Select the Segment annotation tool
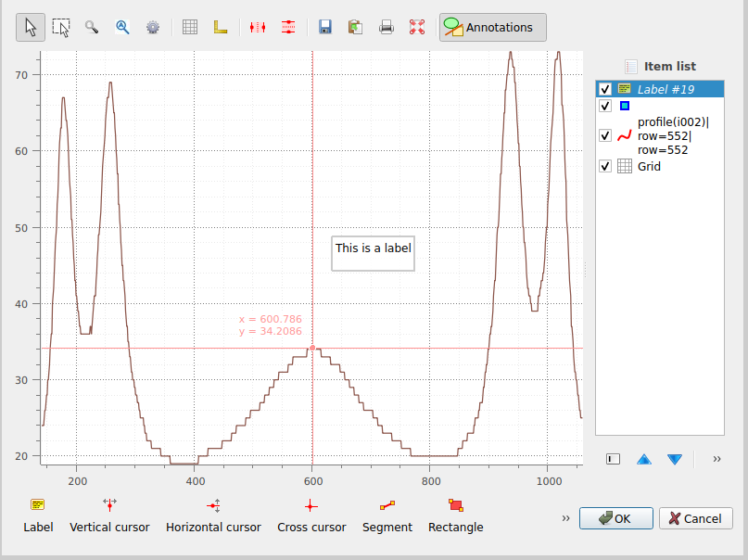748x560 pixels. point(387,515)
